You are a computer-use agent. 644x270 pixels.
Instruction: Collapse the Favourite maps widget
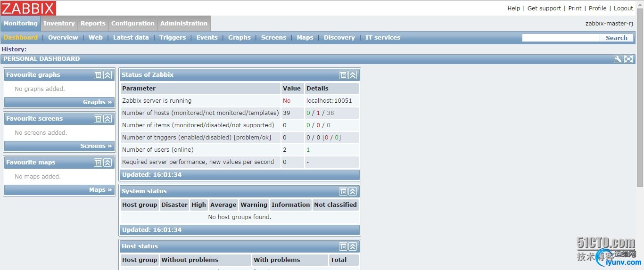coord(107,163)
